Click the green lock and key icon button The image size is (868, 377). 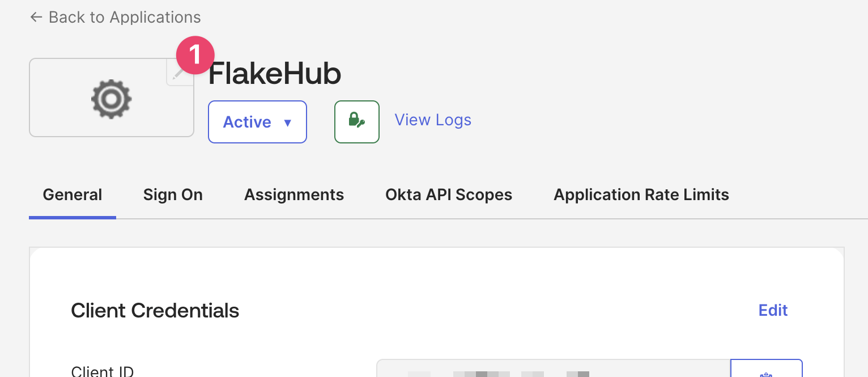pos(356,121)
